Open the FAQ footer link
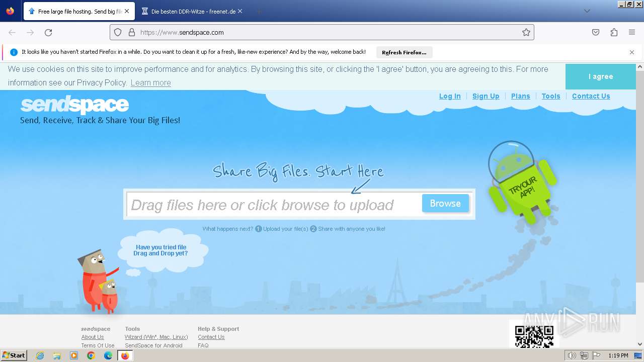The image size is (644, 362). [203, 345]
